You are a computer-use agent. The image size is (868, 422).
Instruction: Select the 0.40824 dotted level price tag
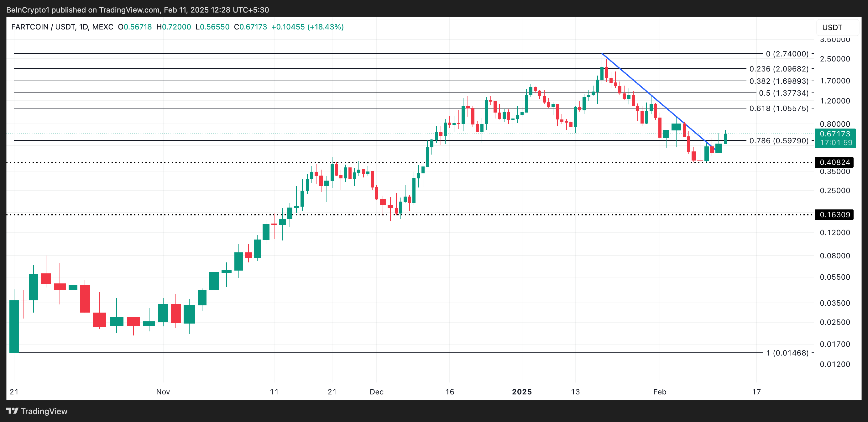click(834, 162)
